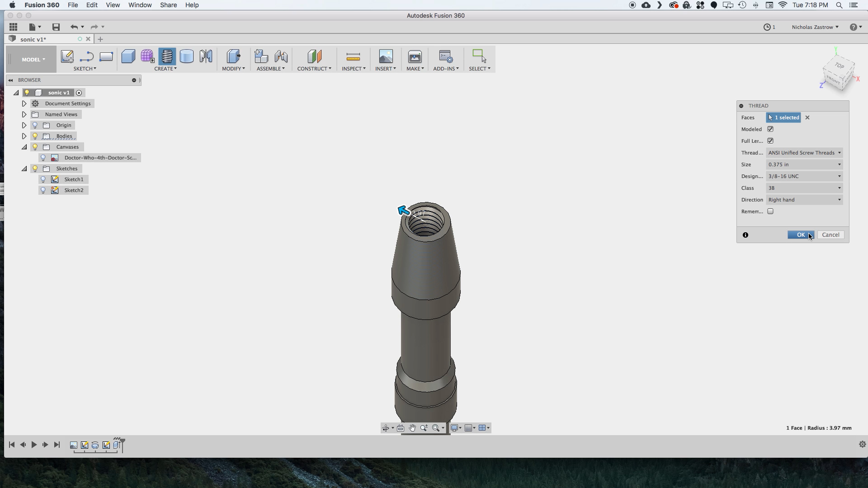Open the Designation 3/8-16 UNC dropdown
868x488 pixels.
[x=804, y=176]
